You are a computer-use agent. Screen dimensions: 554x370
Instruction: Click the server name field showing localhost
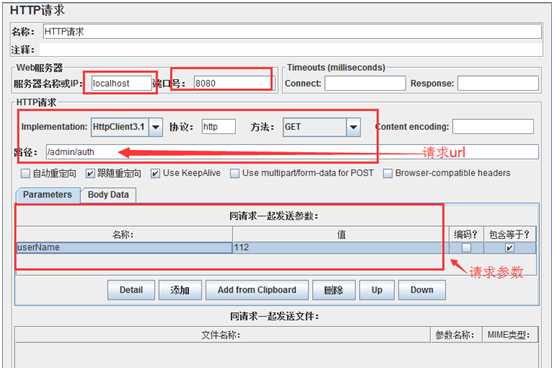(x=121, y=83)
